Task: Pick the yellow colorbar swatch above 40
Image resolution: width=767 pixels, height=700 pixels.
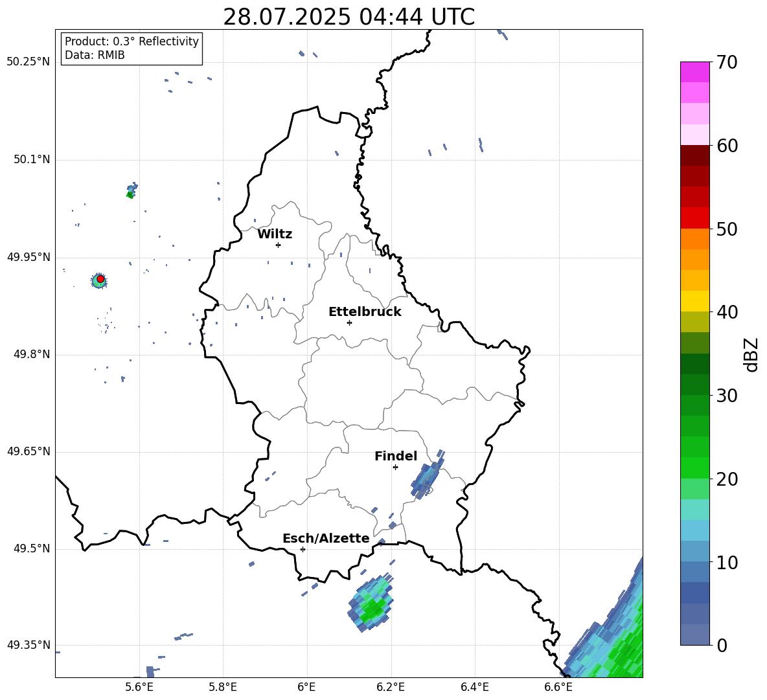Action: click(694, 301)
